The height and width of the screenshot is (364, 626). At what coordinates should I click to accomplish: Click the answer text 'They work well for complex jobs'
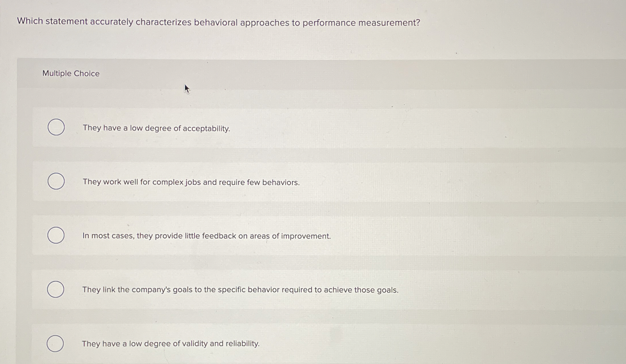click(191, 182)
